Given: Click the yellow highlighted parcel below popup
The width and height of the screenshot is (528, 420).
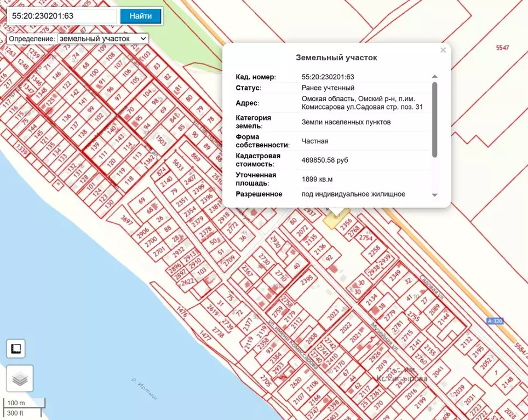Looking at the screenshot, I should click(333, 220).
